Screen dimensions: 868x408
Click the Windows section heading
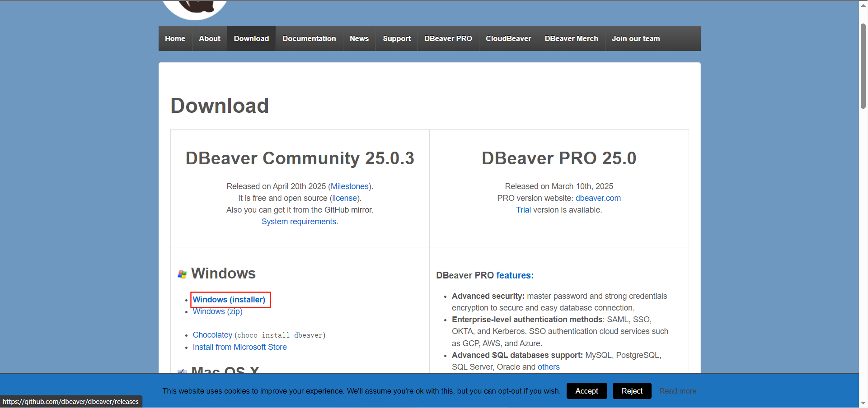pyautogui.click(x=223, y=274)
